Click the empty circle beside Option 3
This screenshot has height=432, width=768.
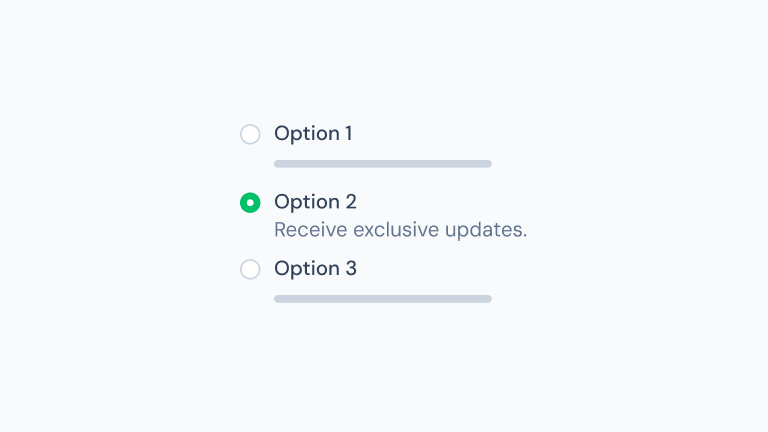click(x=250, y=269)
